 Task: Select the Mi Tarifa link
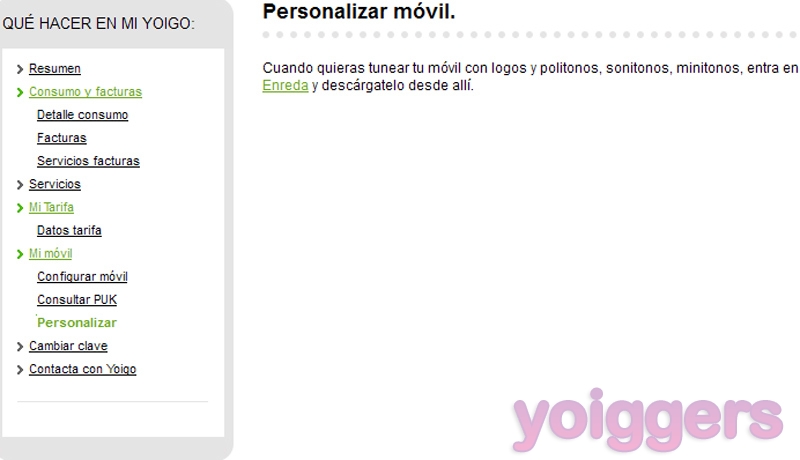(51, 207)
